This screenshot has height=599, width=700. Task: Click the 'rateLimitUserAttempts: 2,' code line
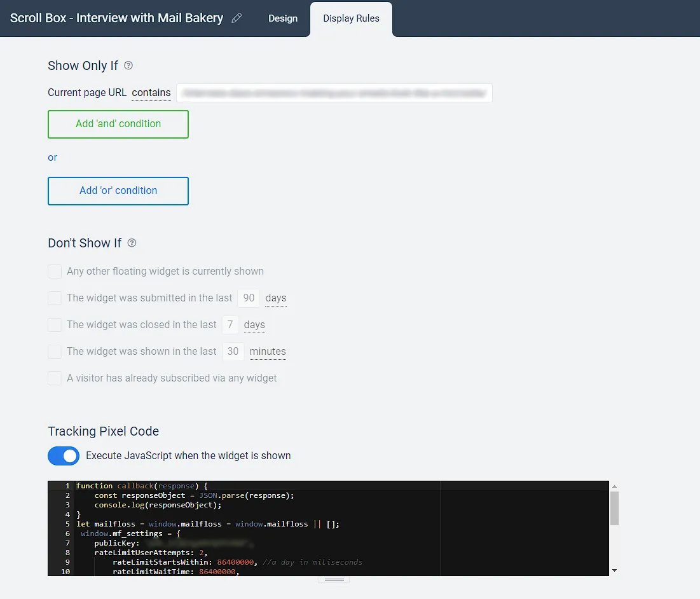point(151,553)
